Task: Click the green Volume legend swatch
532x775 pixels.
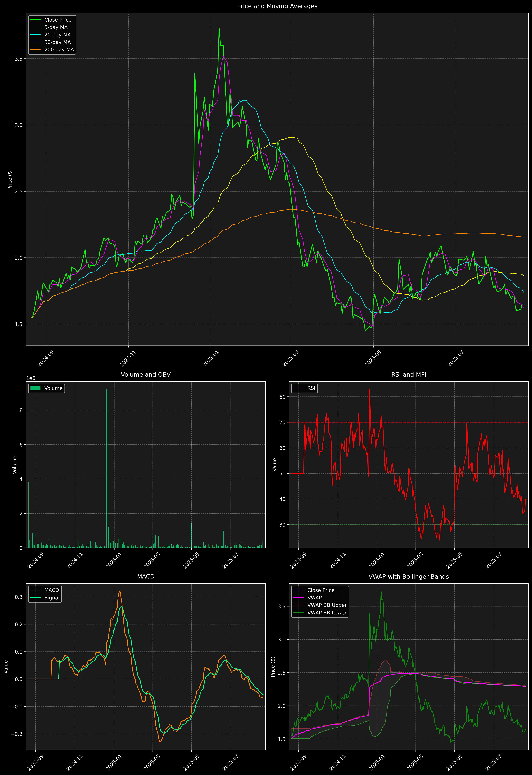Action: (x=35, y=388)
